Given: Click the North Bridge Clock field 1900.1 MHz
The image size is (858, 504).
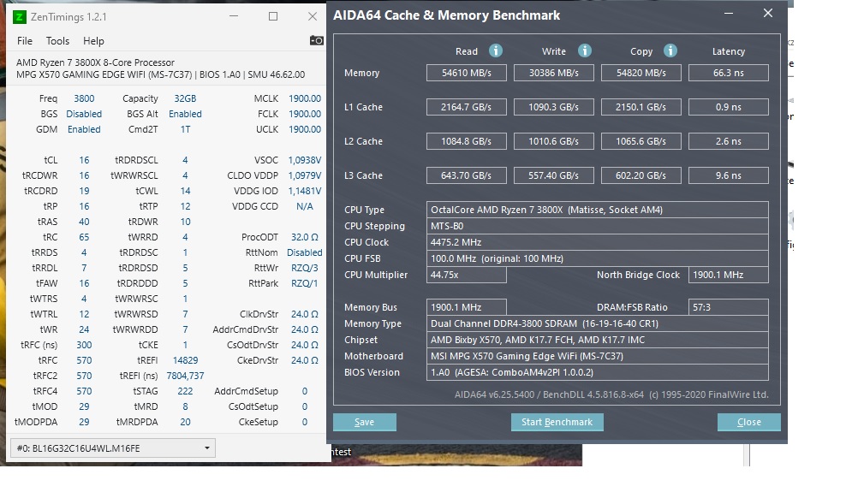Looking at the screenshot, I should click(x=729, y=275).
